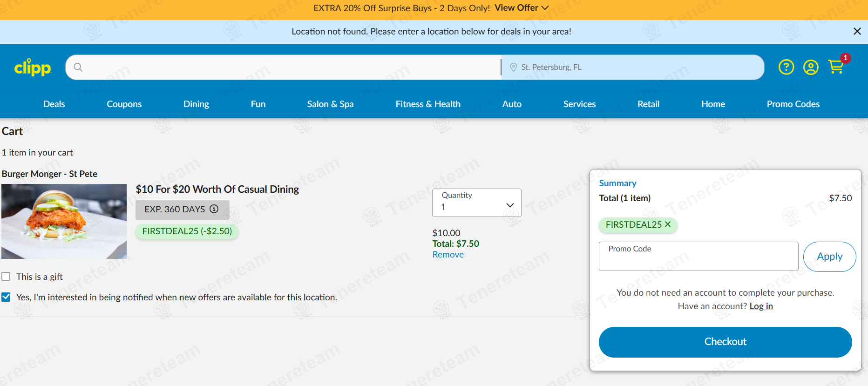Open the Promo Codes menu item
The image size is (868, 386).
tap(793, 104)
